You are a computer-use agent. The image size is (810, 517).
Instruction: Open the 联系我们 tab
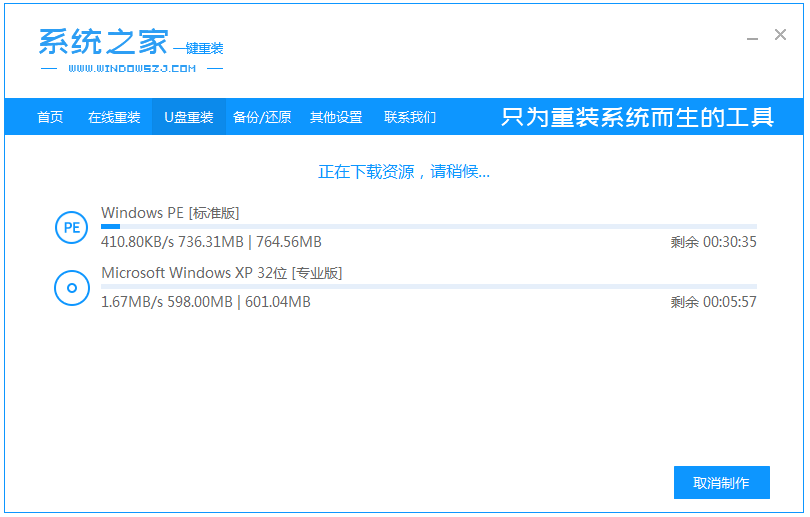pos(410,117)
